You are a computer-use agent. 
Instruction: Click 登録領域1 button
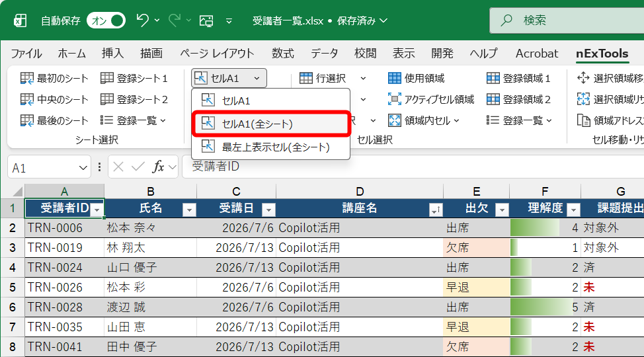click(518, 78)
